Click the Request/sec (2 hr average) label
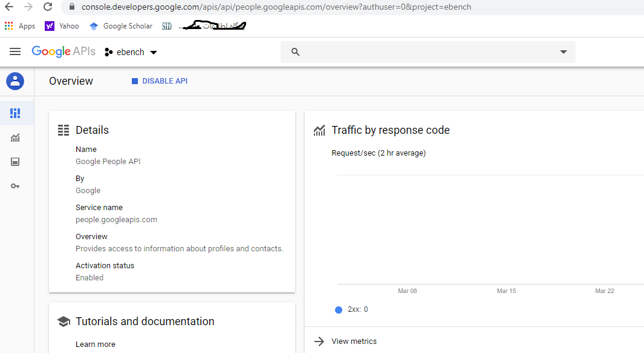Image resolution: width=644 pixels, height=353 pixels. [379, 153]
